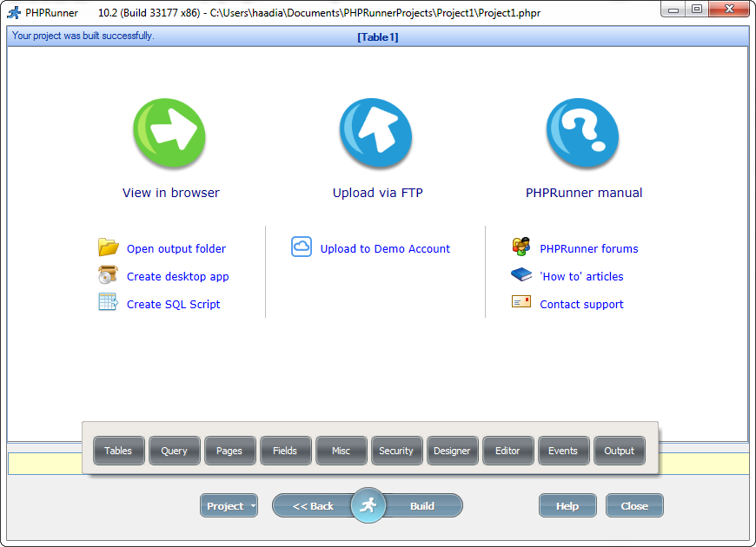Go to the Tables step

[118, 451]
